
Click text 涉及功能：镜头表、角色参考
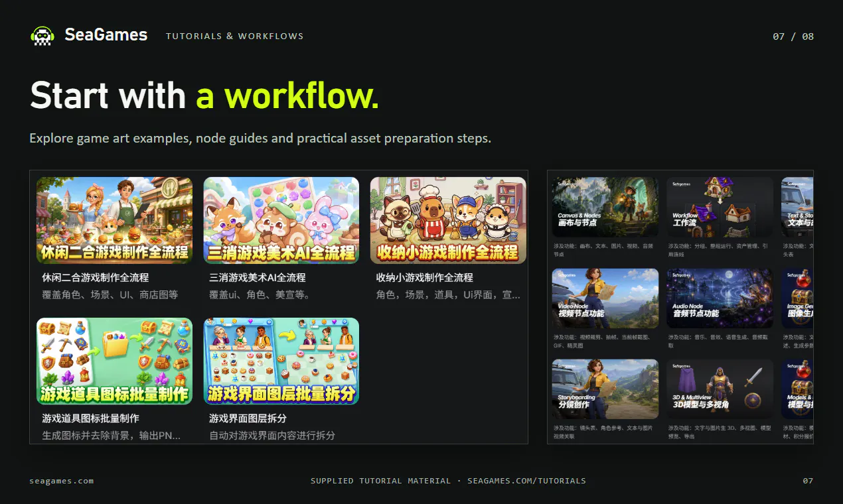603,432
